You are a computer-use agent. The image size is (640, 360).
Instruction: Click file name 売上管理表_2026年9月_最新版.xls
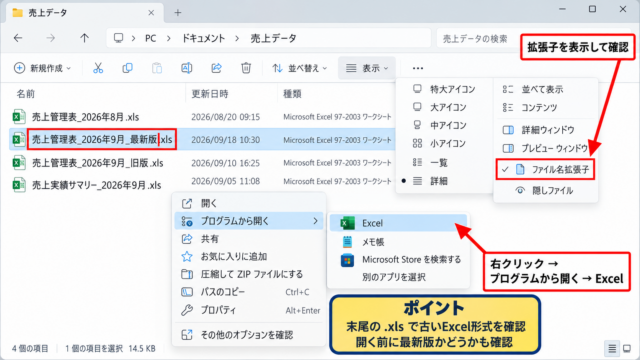[102, 140]
